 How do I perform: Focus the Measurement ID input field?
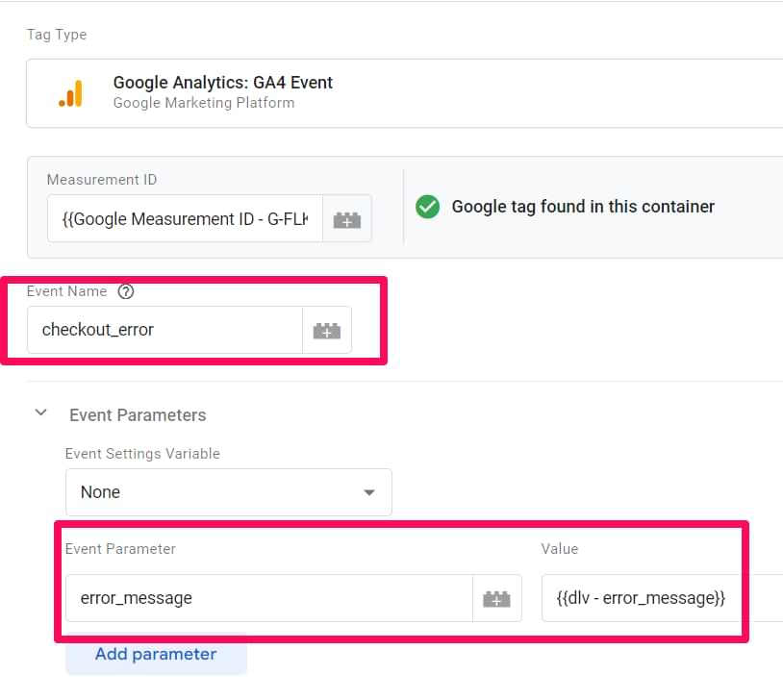tap(185, 219)
